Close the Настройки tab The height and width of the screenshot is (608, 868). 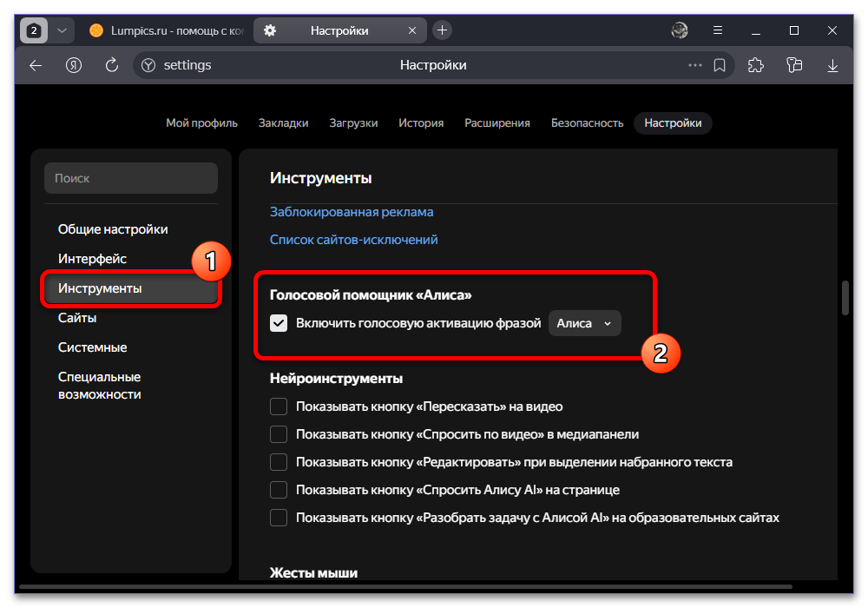click(x=411, y=30)
